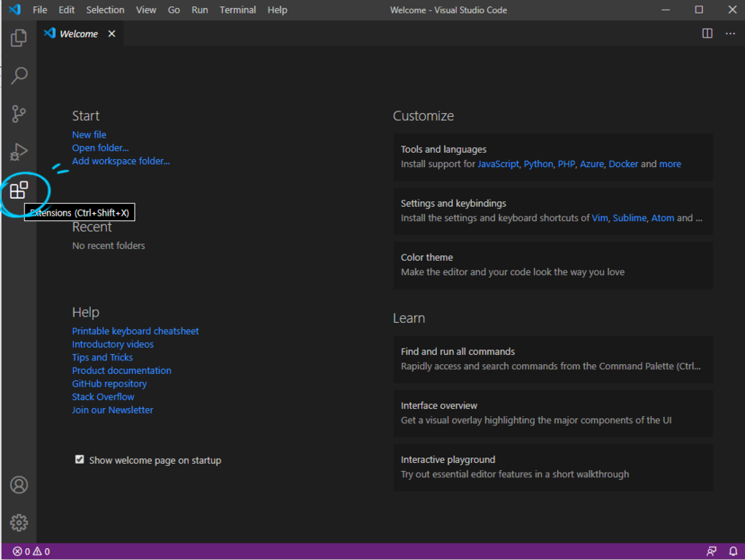This screenshot has height=560, width=745.
Task: Install Sublime keybindings link
Action: [x=630, y=218]
